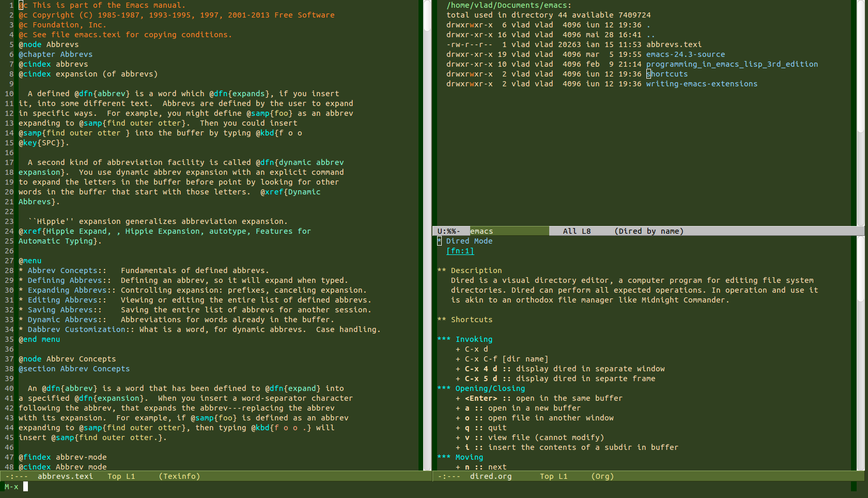Image resolution: width=868 pixels, height=498 pixels.
Task: Click the '(Dired by name)' mode indicator
Action: (x=649, y=231)
